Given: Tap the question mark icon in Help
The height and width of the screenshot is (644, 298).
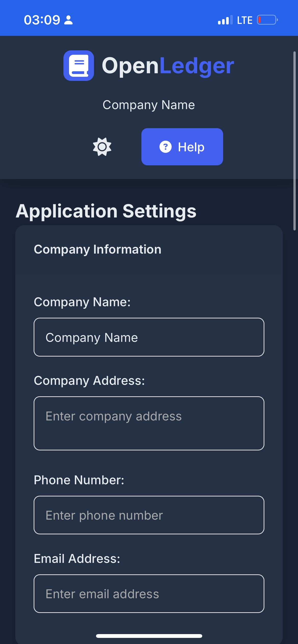Looking at the screenshot, I should click(166, 147).
